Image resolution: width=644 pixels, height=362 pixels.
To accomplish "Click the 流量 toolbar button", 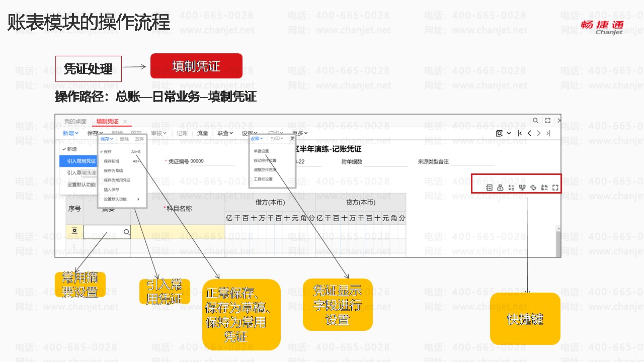I will pos(202,133).
